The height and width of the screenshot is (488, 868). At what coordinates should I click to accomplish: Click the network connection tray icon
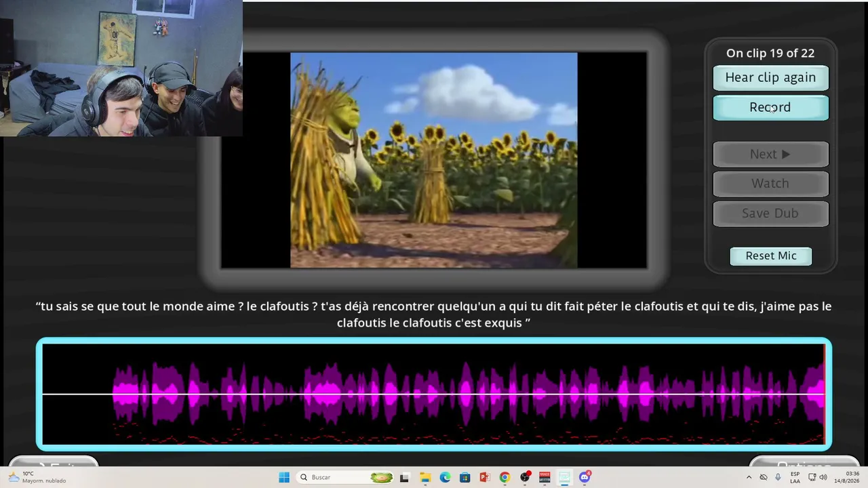click(x=812, y=477)
